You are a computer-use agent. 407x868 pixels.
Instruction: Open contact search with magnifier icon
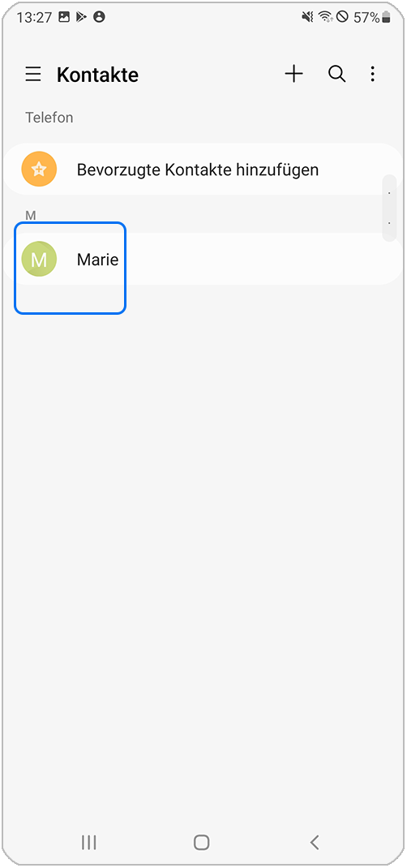(336, 74)
